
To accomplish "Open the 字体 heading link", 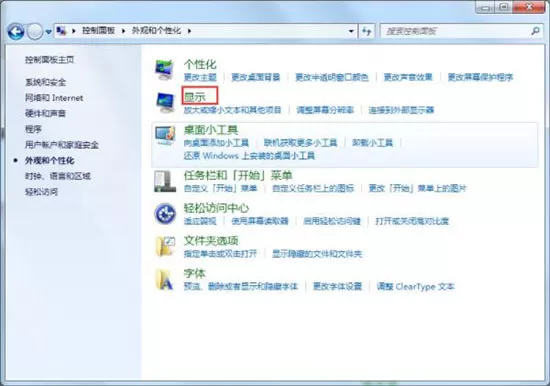I will tap(195, 273).
